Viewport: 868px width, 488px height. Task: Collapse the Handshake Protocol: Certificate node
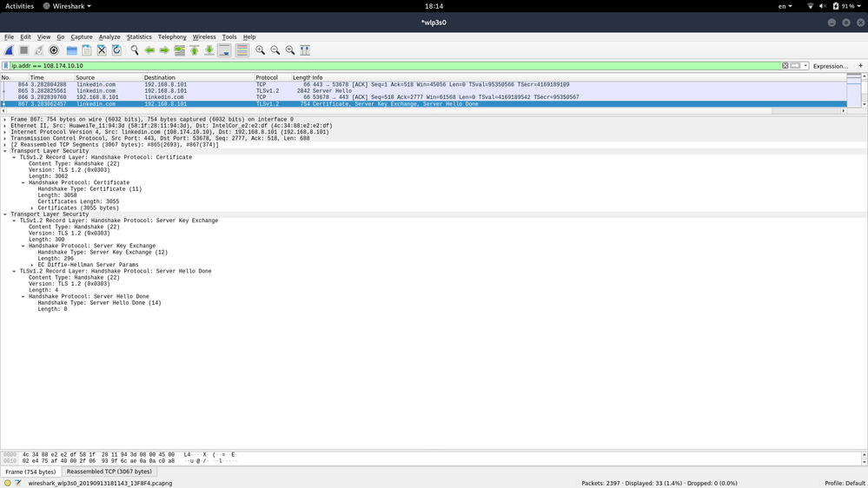[23, 183]
